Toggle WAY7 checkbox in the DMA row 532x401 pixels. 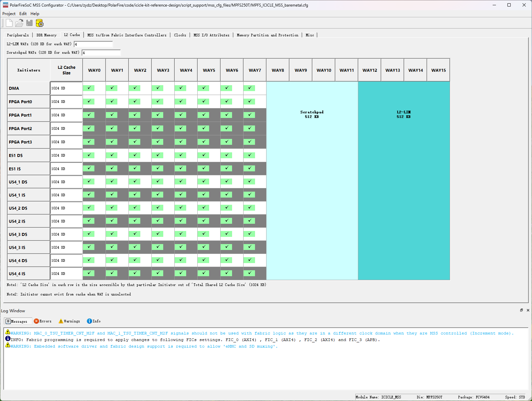[249, 88]
